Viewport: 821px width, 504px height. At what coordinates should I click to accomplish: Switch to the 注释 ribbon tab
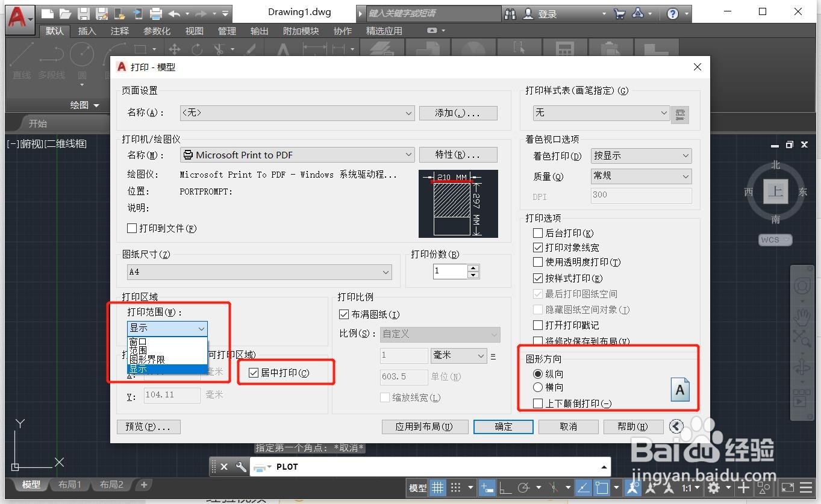(119, 31)
